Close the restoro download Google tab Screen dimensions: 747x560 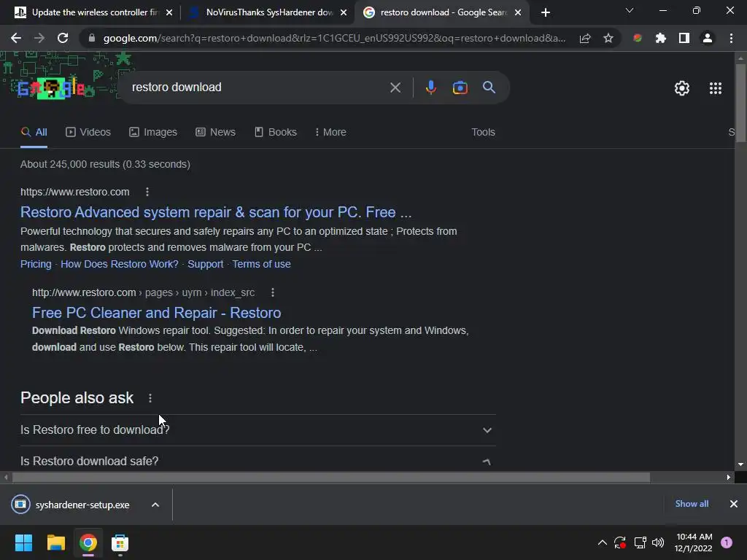pos(519,12)
